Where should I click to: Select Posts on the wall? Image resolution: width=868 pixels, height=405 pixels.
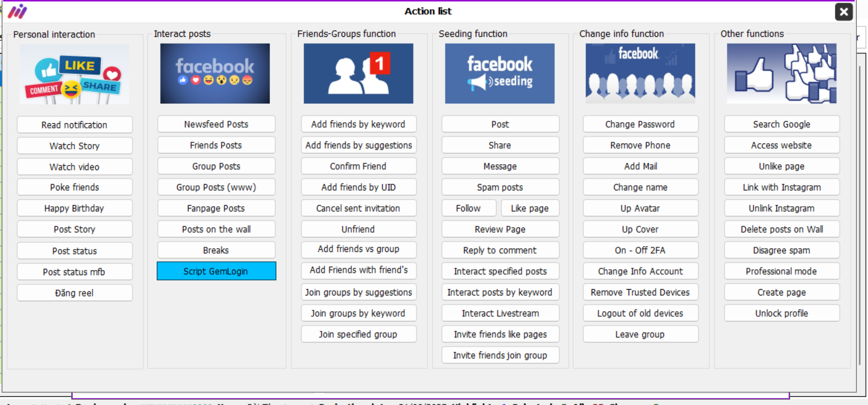pos(216,230)
